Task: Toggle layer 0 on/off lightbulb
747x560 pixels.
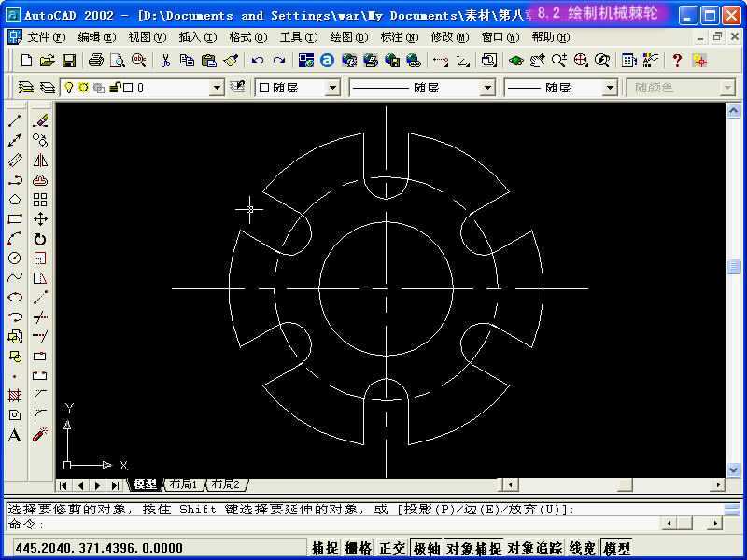Action: (x=69, y=88)
